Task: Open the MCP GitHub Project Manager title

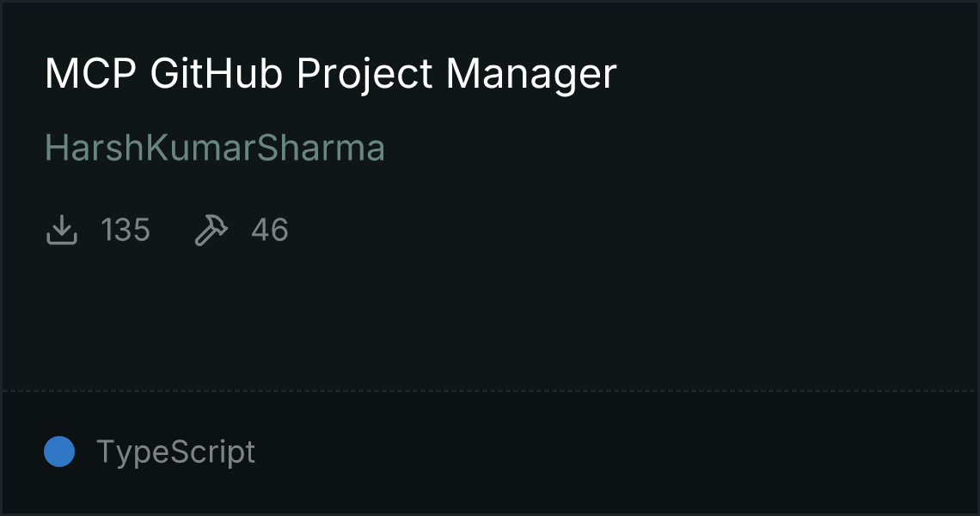Action: [x=330, y=74]
